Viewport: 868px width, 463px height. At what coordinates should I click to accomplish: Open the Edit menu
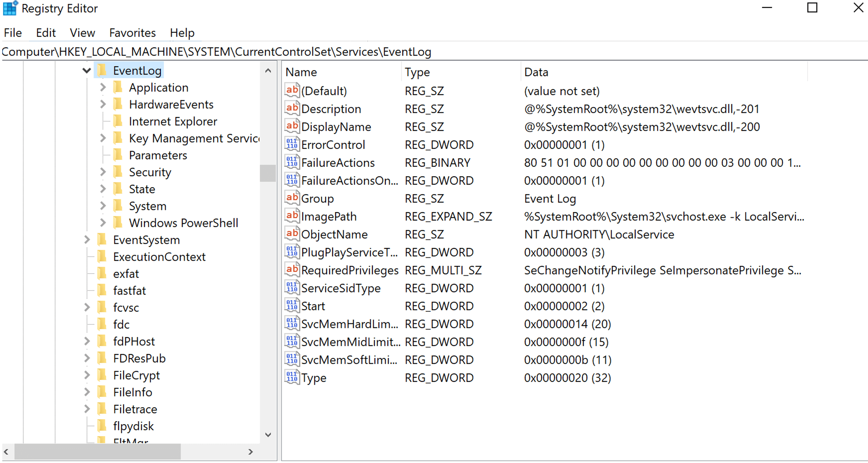coord(46,33)
